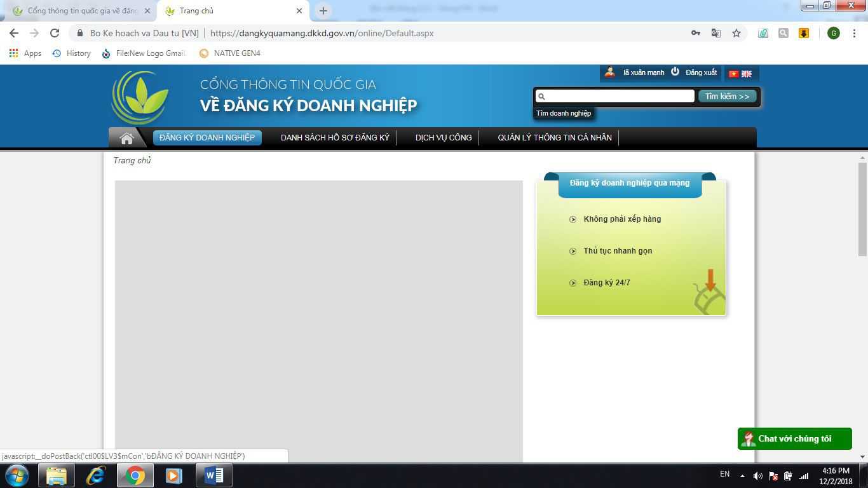Show hidden system tray icons arrow

pyautogui.click(x=742, y=475)
